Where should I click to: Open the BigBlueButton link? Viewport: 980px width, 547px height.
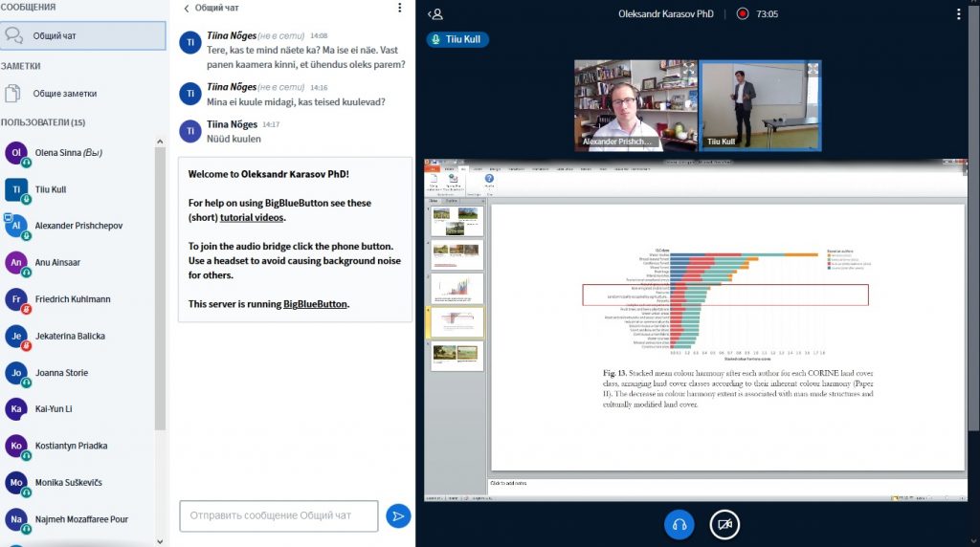315,304
